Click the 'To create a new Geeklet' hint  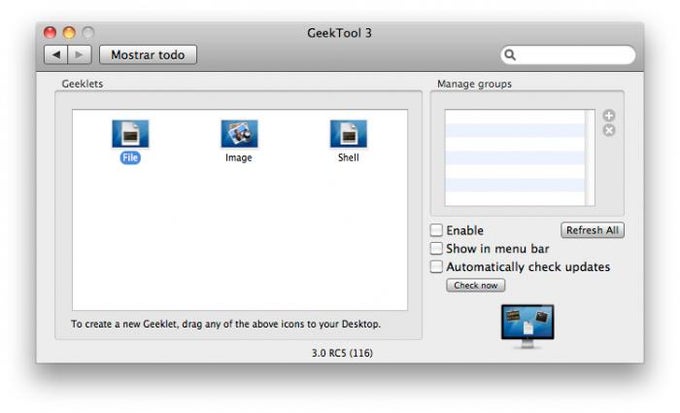click(x=226, y=324)
